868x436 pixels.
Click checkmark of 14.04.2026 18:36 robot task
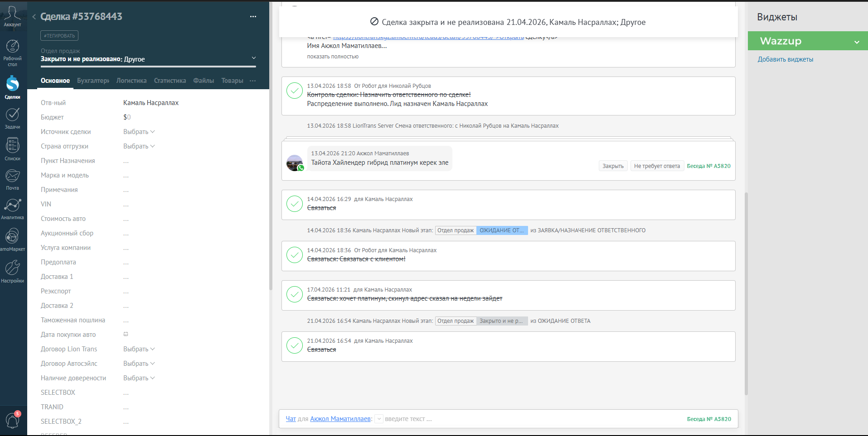click(x=295, y=255)
